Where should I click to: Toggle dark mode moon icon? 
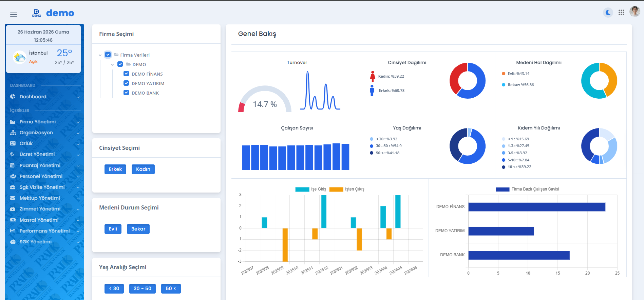[x=608, y=13]
